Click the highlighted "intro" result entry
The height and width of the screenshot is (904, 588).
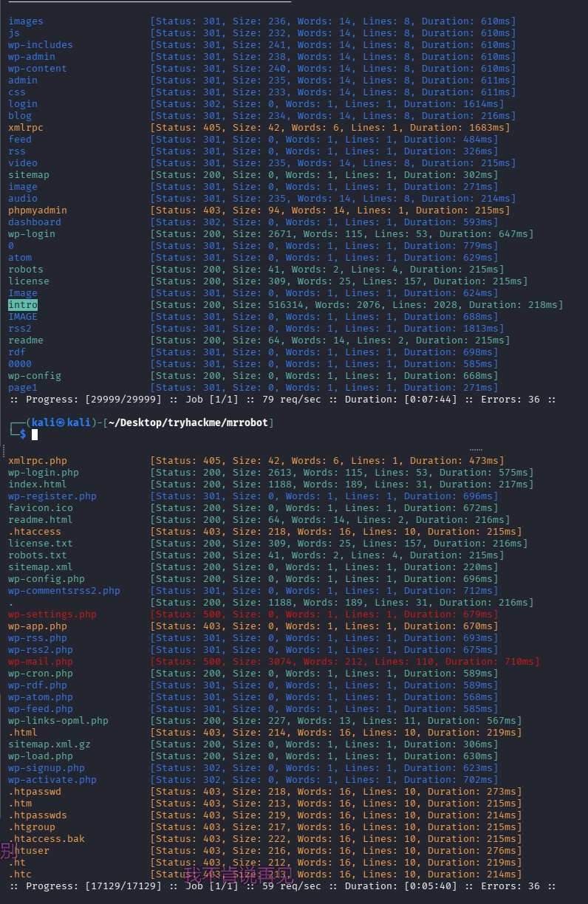[23, 305]
